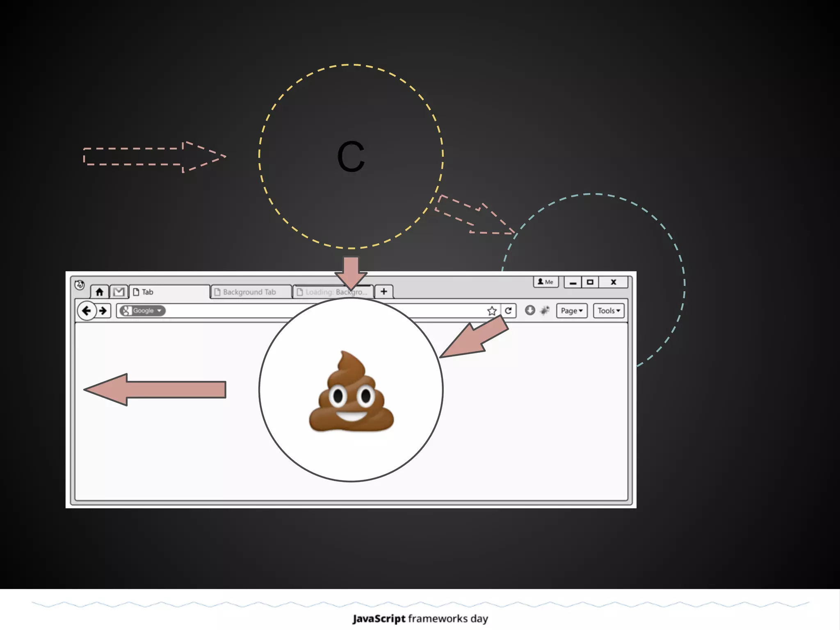
Task: Click the browser logo in the window corner
Action: point(80,285)
